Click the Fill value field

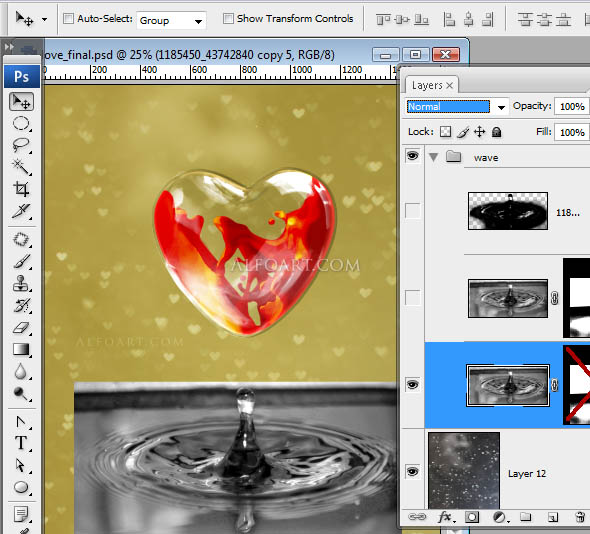pos(572,132)
